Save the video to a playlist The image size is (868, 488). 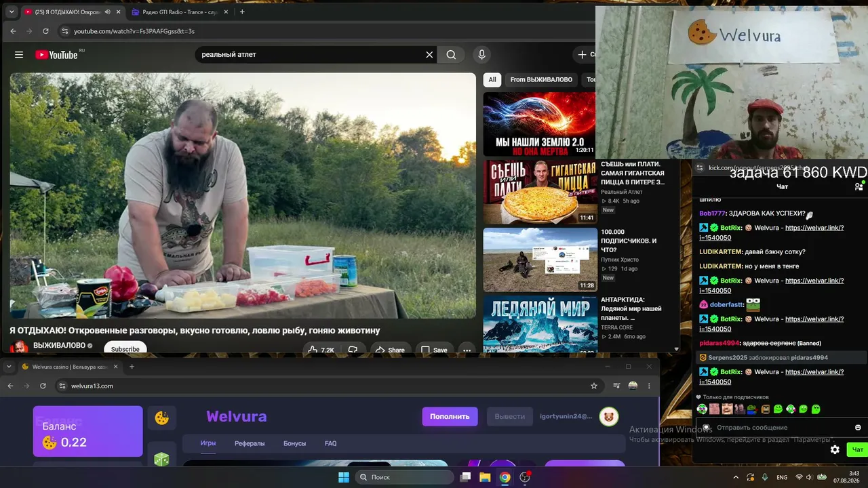pyautogui.click(x=434, y=350)
